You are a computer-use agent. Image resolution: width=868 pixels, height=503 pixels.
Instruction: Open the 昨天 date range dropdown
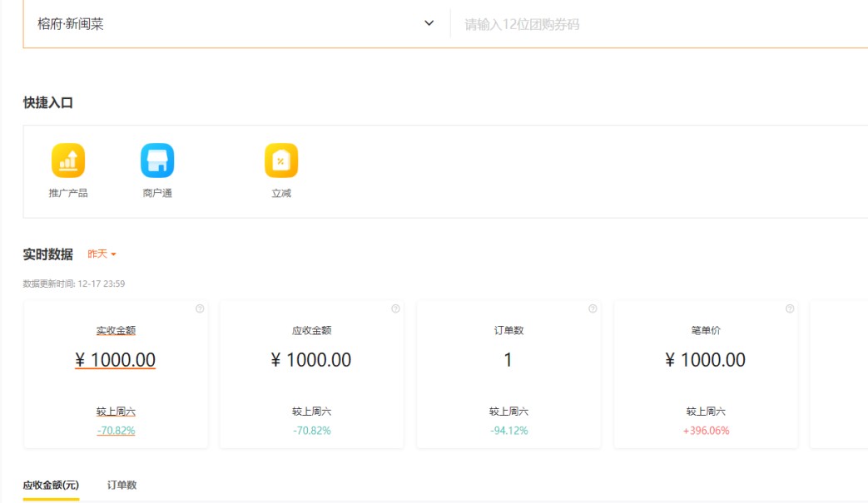102,254
